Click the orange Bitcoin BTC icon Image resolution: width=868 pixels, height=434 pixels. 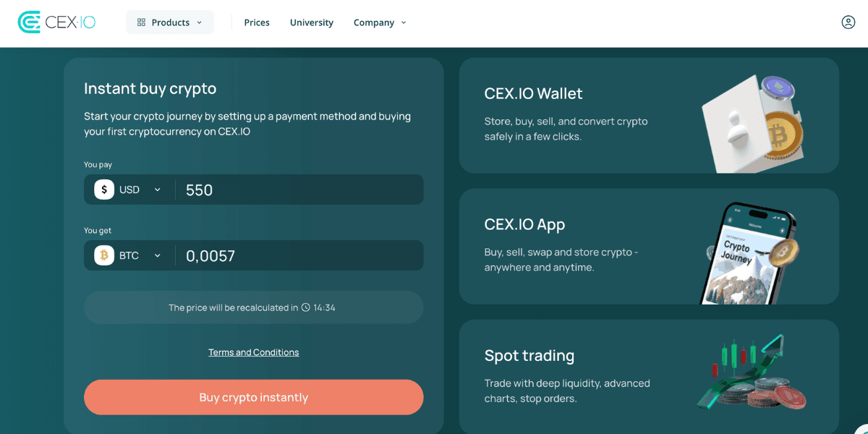click(x=104, y=255)
